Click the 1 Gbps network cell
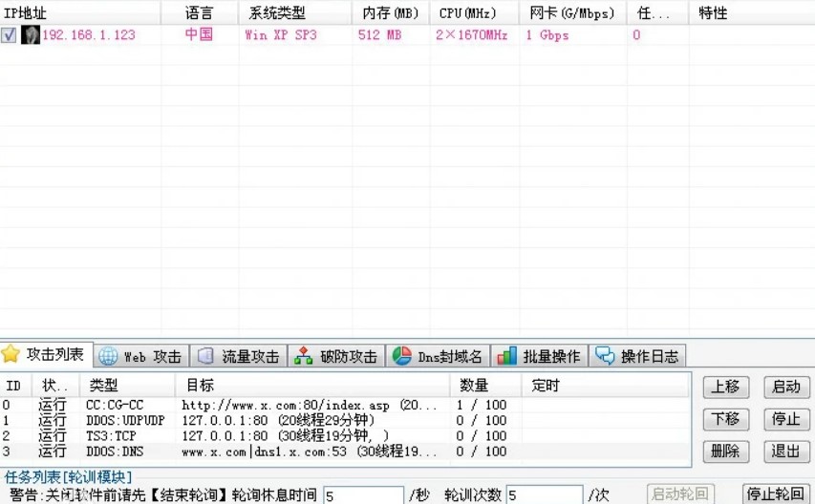Screen dimensions: 815x504 (x=547, y=34)
